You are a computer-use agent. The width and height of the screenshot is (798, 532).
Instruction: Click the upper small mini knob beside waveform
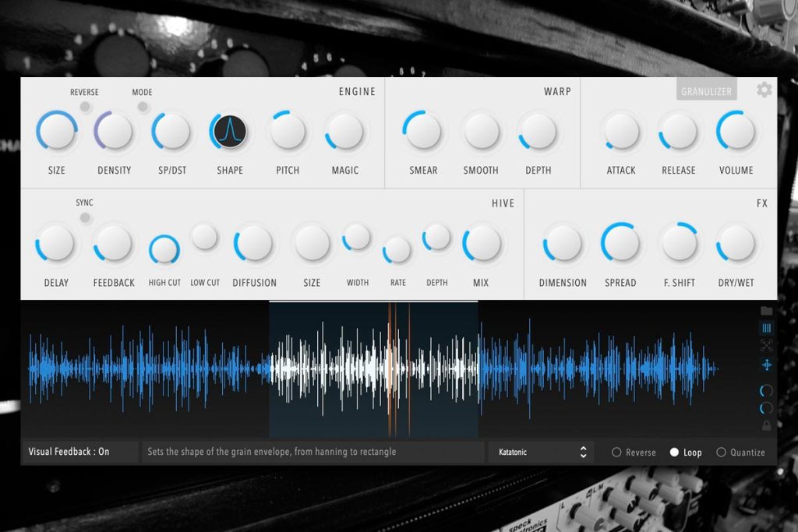click(766, 390)
